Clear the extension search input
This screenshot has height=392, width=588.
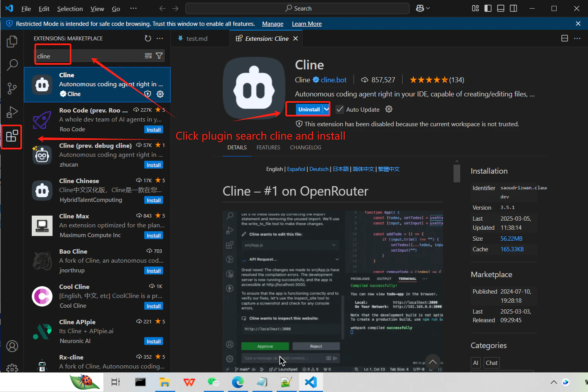[x=148, y=55]
